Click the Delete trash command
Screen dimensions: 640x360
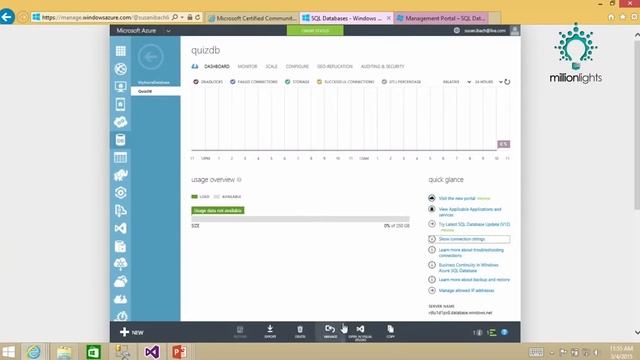[x=300, y=332]
